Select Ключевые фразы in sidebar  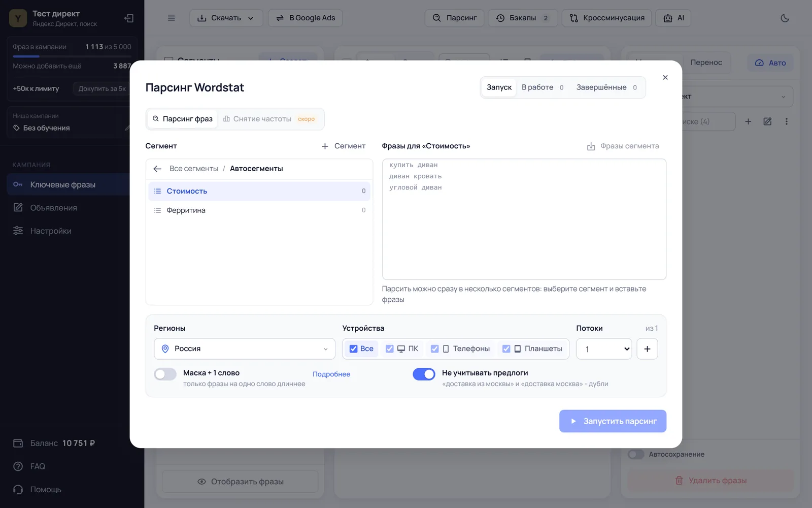(69, 184)
